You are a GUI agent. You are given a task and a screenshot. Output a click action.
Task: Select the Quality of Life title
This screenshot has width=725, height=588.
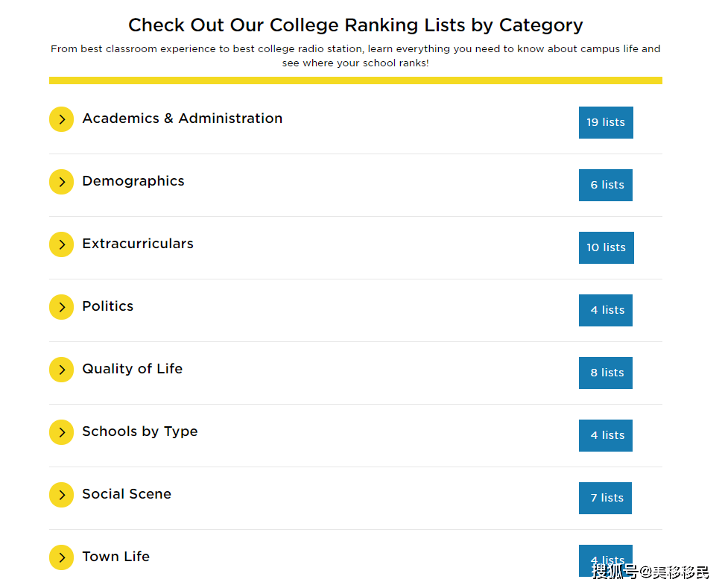pos(132,369)
